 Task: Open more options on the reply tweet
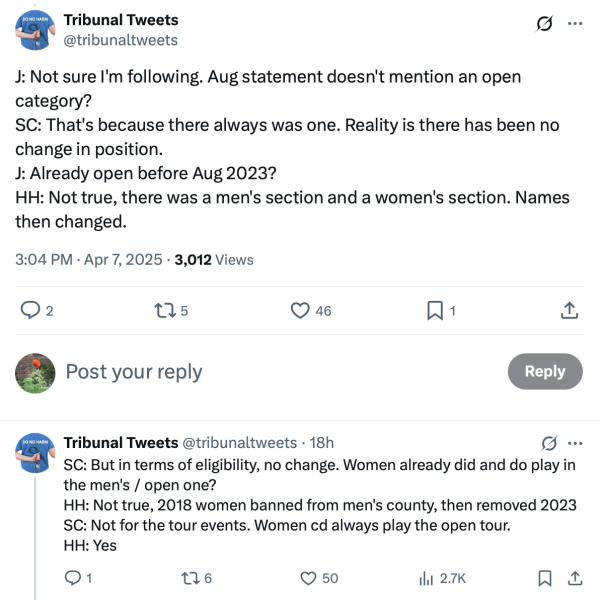coord(575,443)
